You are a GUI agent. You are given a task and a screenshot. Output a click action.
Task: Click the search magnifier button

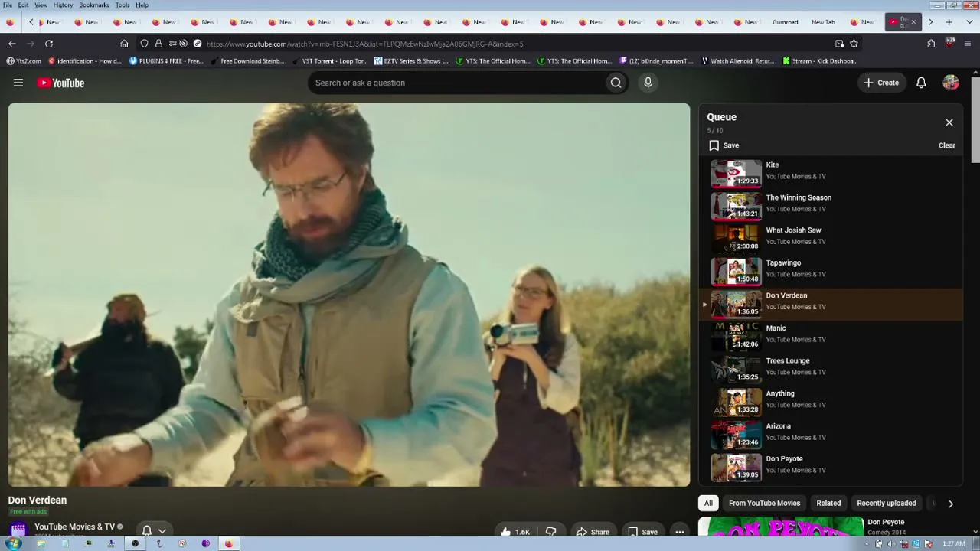[616, 83]
